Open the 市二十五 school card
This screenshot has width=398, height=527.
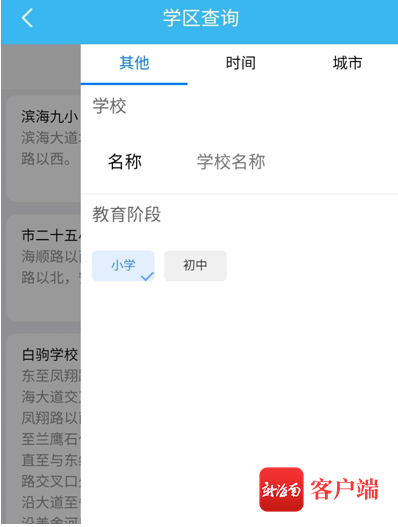click(x=44, y=268)
